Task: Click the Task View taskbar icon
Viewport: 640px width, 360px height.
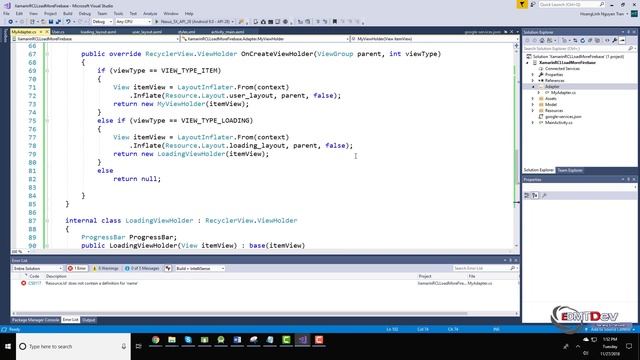Action: coord(139,346)
